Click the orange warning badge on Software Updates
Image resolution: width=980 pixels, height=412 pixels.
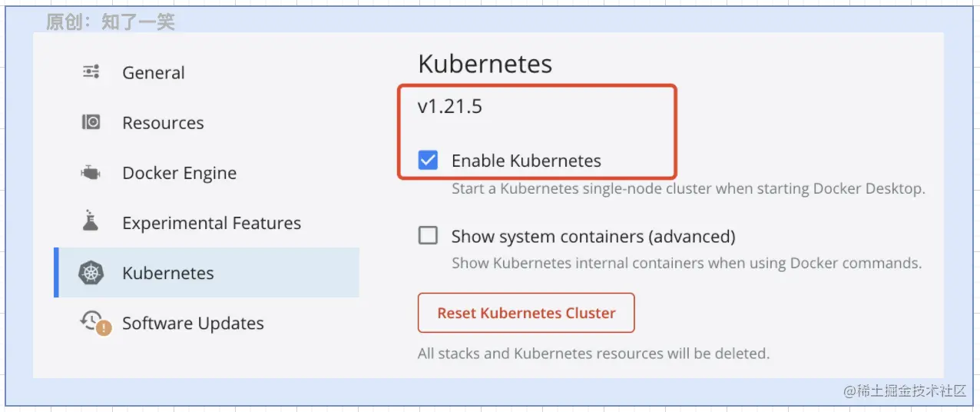point(104,328)
